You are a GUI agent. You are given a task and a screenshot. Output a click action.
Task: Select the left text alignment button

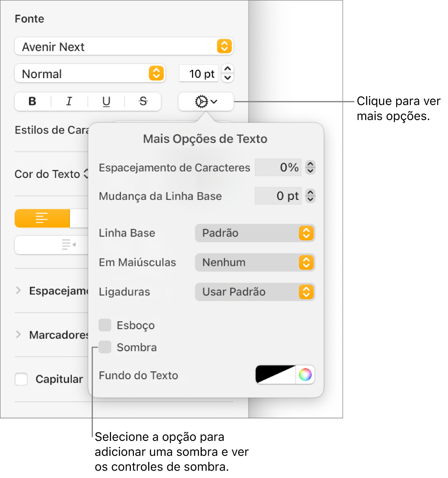[42, 218]
